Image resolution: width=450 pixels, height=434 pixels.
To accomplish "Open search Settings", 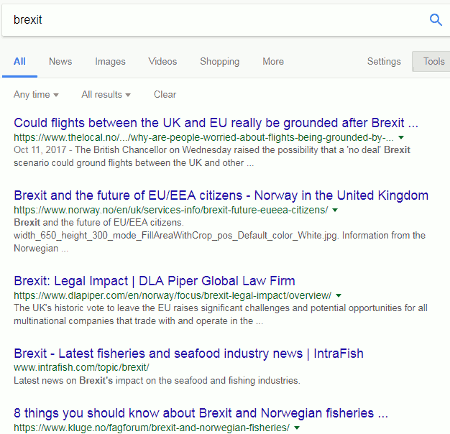I will pyautogui.click(x=384, y=62).
